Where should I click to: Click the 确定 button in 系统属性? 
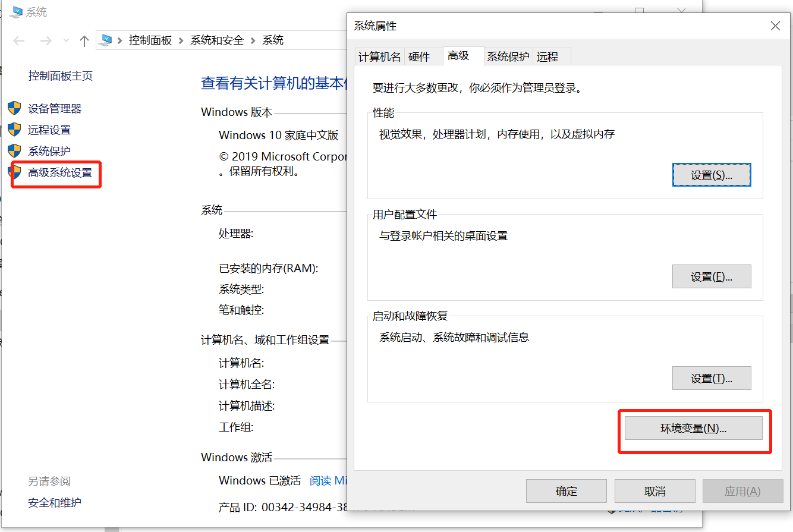(566, 490)
